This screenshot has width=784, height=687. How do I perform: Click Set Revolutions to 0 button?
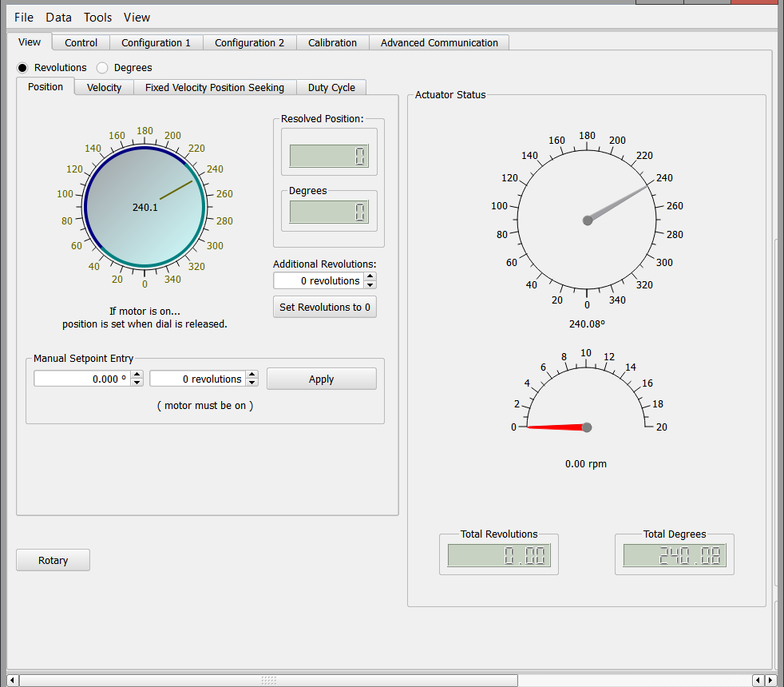pyautogui.click(x=325, y=308)
